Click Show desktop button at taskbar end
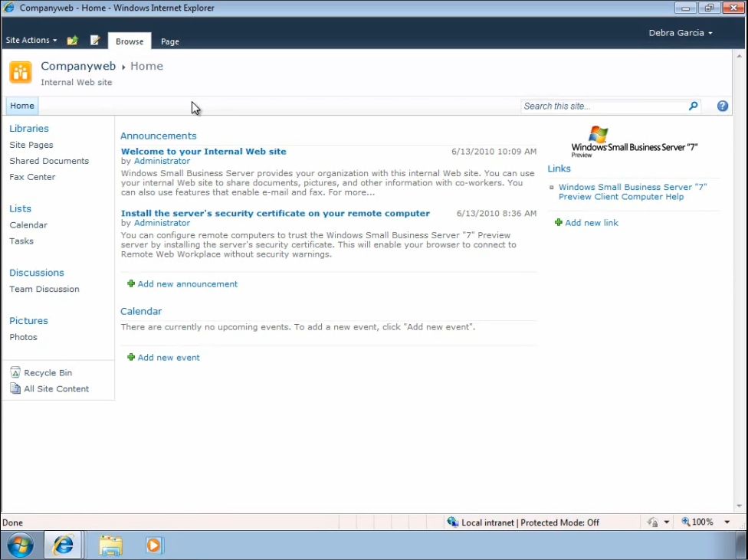The image size is (748, 560). (743, 545)
